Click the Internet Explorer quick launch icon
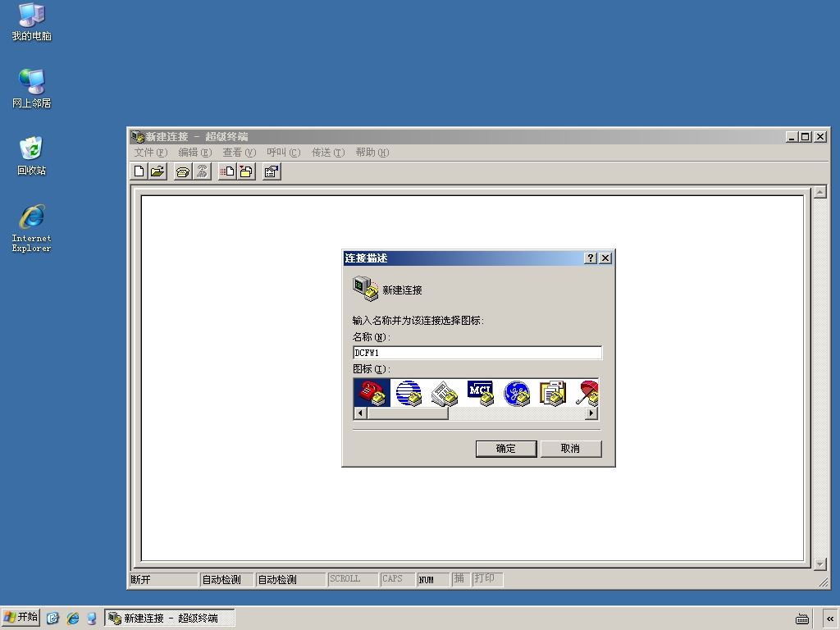 [x=72, y=619]
